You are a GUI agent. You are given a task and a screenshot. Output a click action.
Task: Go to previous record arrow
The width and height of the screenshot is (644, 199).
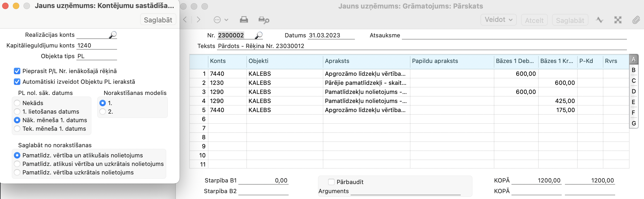click(x=185, y=20)
